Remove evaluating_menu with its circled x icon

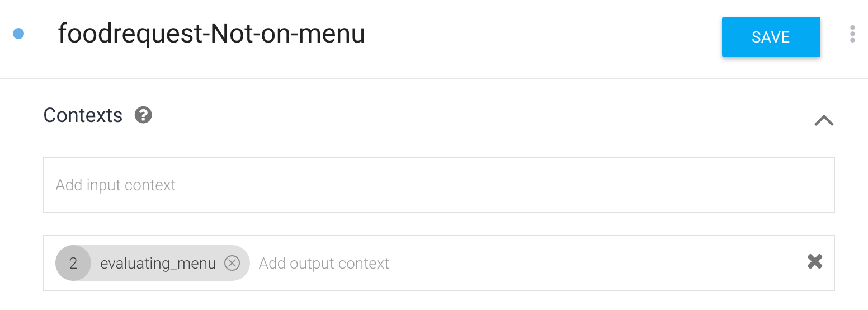232,263
